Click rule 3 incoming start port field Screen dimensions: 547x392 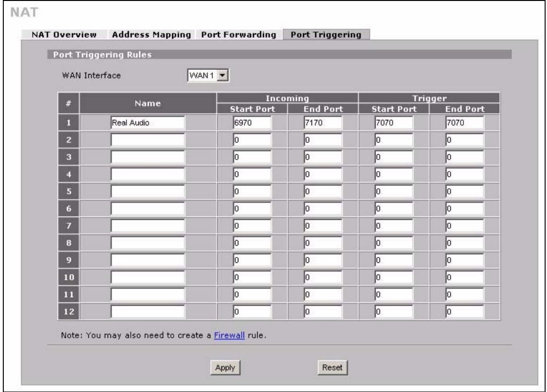pyautogui.click(x=252, y=157)
